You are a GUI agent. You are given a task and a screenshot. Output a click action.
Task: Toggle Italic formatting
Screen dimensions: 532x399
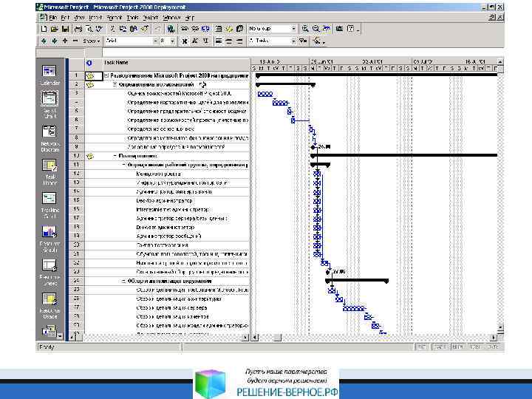point(195,41)
